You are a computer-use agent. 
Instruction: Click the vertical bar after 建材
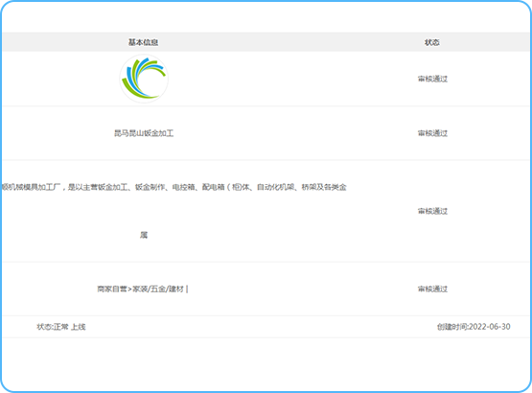coord(187,289)
